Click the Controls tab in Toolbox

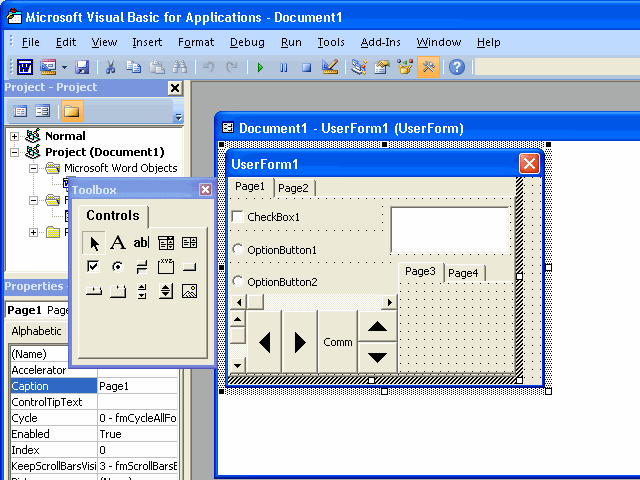[113, 216]
